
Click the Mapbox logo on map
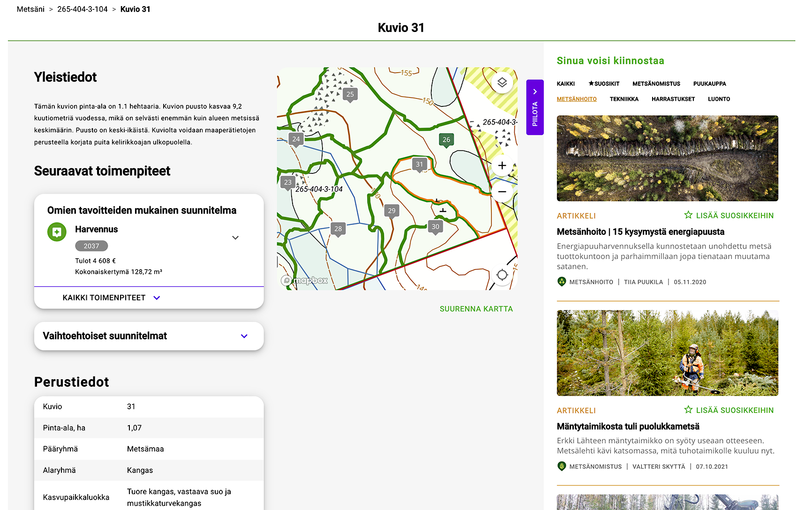click(x=305, y=281)
